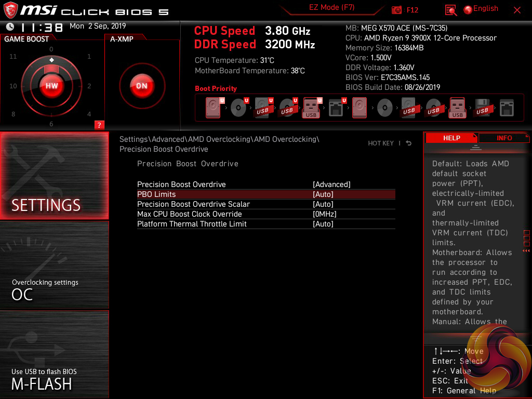Image resolution: width=532 pixels, height=399 pixels.
Task: Open the BIOS search magnifier icon
Action: [451, 10]
